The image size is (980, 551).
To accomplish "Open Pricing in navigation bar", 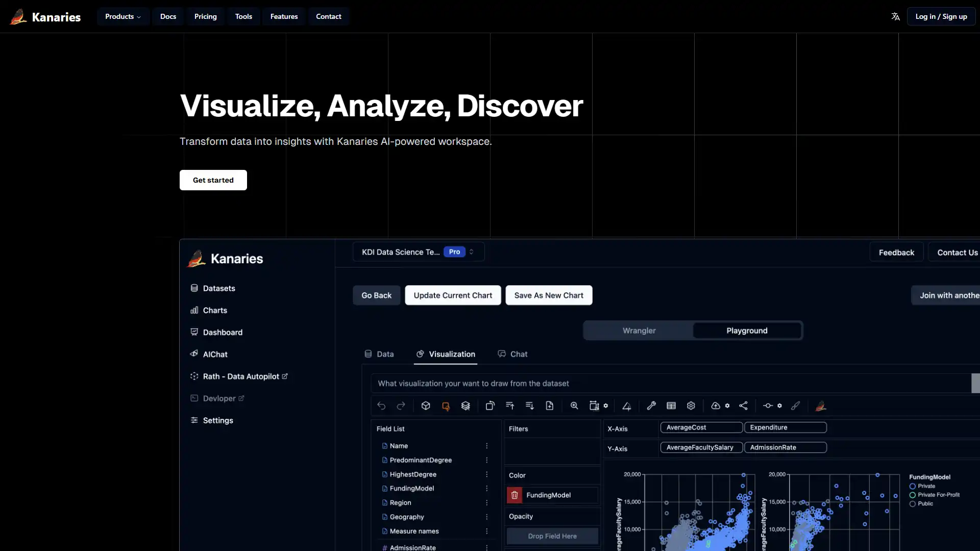I will click(206, 16).
